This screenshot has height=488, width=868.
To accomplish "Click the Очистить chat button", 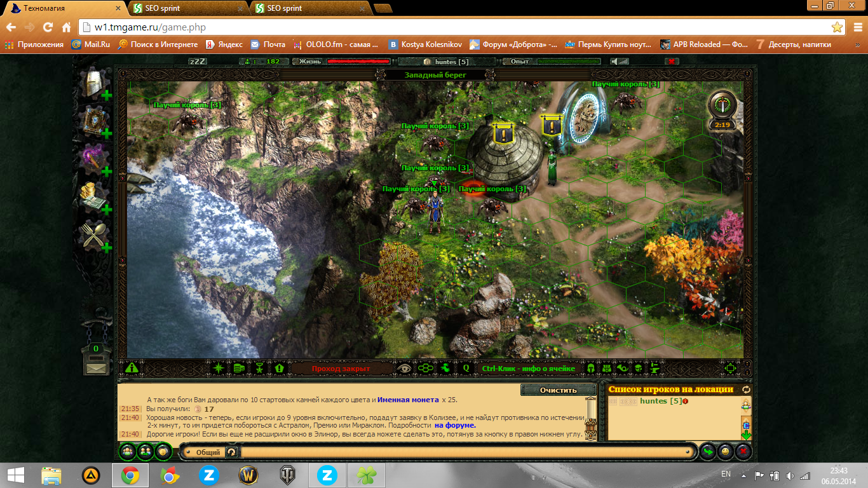I will click(559, 390).
